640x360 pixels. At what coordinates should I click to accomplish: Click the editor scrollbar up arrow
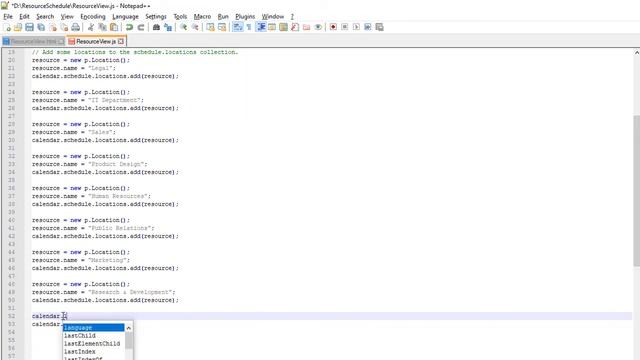(636, 52)
